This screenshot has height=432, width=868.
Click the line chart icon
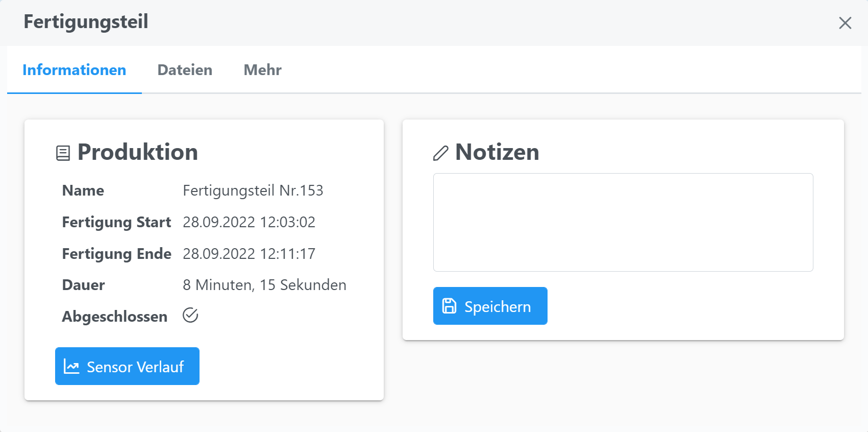(71, 366)
